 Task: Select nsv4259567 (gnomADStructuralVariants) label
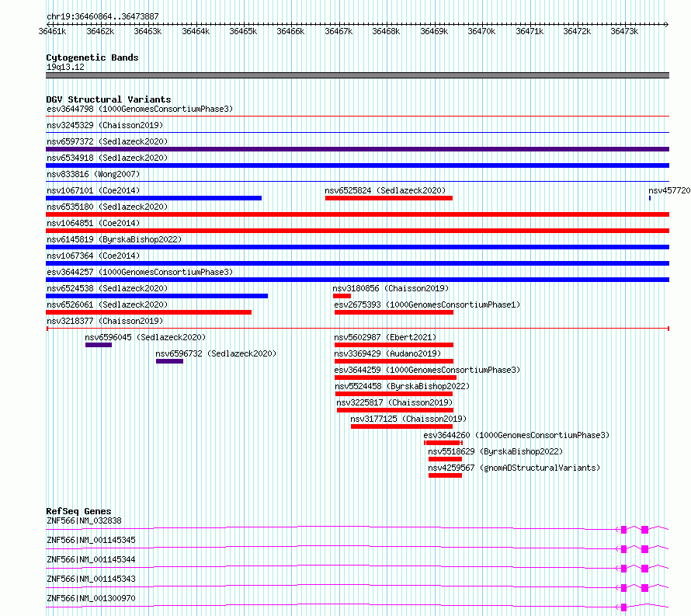pyautogui.click(x=514, y=468)
